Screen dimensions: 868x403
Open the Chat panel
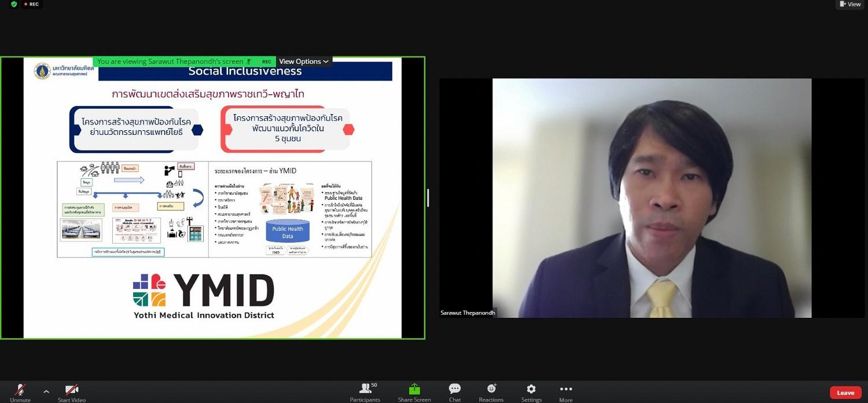click(x=455, y=392)
